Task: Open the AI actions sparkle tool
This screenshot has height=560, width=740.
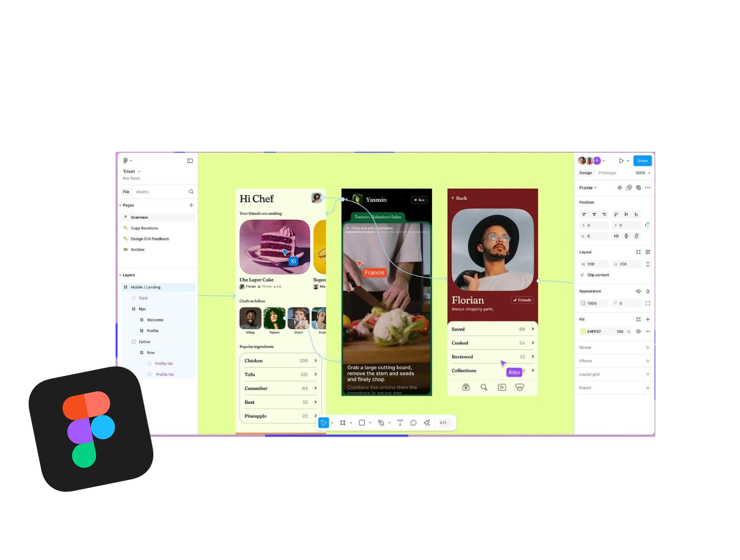Action: (x=427, y=423)
